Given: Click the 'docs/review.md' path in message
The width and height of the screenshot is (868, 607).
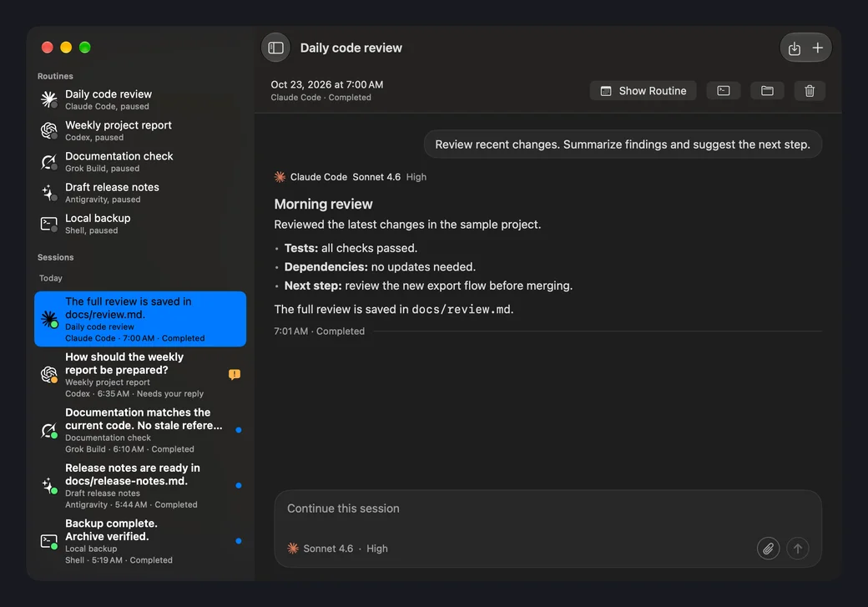Looking at the screenshot, I should click(x=462, y=309).
